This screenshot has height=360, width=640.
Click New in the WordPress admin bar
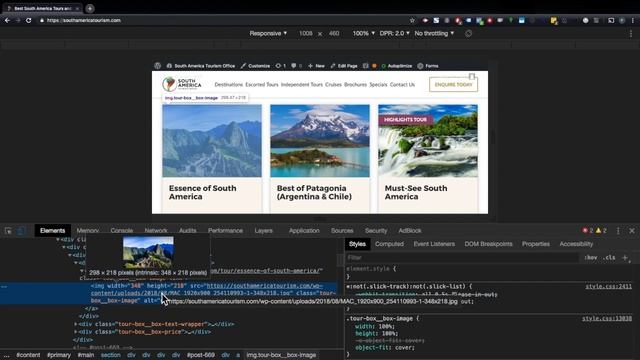pyautogui.click(x=316, y=66)
